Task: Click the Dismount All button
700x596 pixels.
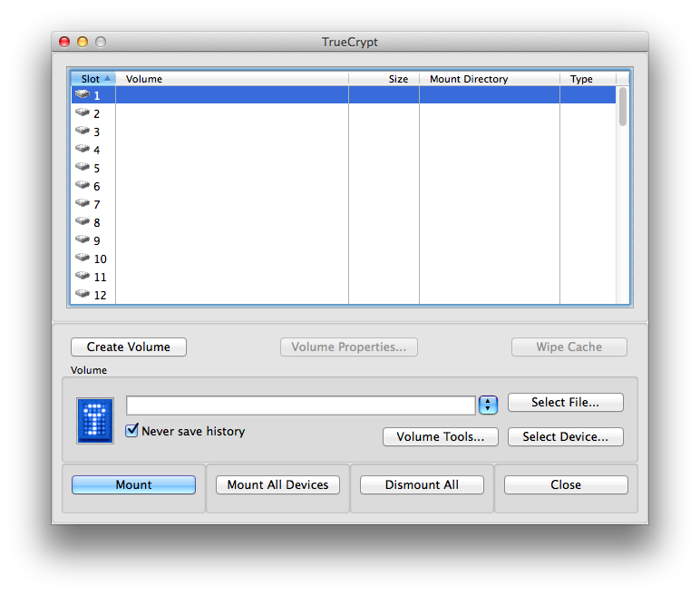Action: [422, 484]
